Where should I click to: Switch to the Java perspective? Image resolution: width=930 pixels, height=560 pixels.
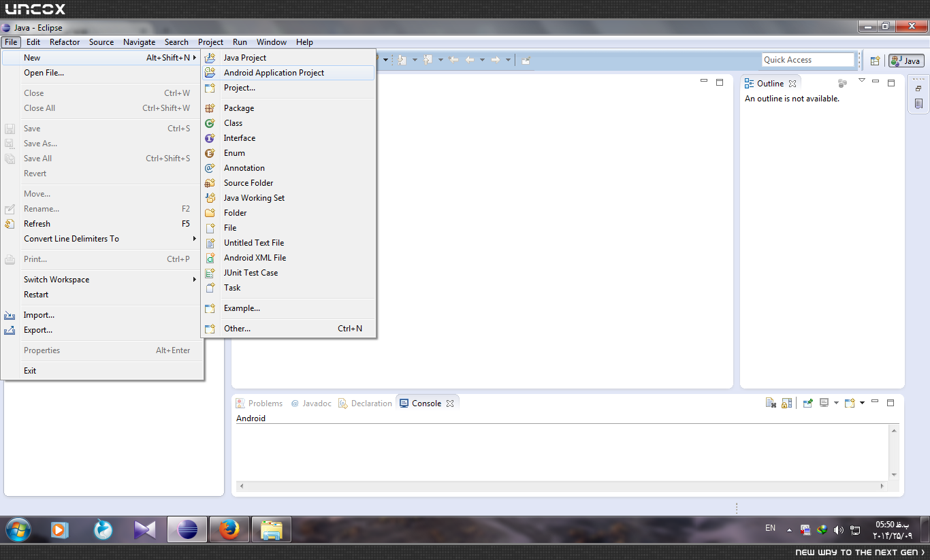906,61
